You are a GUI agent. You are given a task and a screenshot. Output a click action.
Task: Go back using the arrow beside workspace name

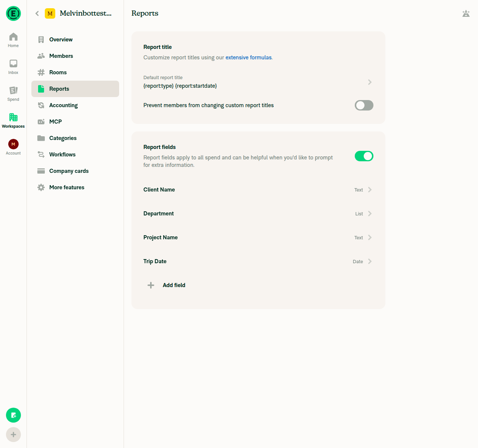(x=37, y=13)
